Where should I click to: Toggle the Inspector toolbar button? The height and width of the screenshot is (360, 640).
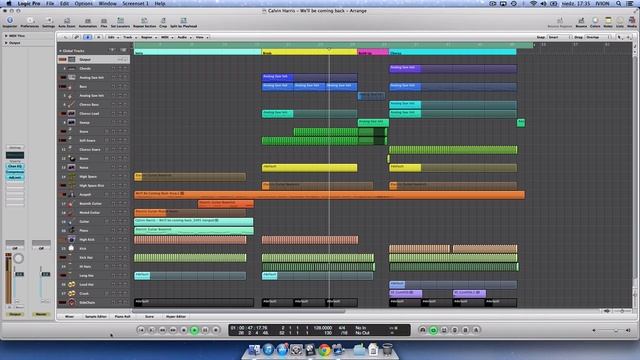point(10,22)
